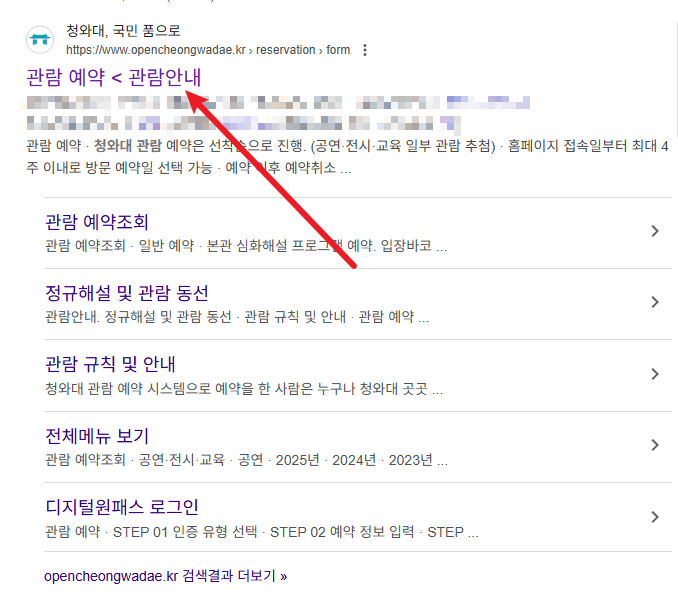Open the '관람 예약 < 관람안내' result title
678x609 pixels.
(114, 77)
